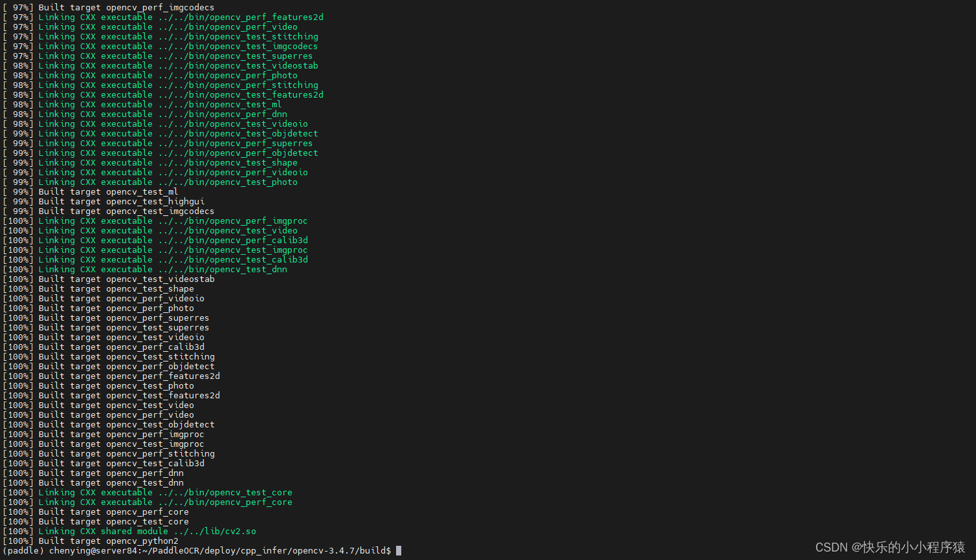The width and height of the screenshot is (976, 560).
Task: Click the line linking opencv_perf_core executable
Action: coord(148,502)
